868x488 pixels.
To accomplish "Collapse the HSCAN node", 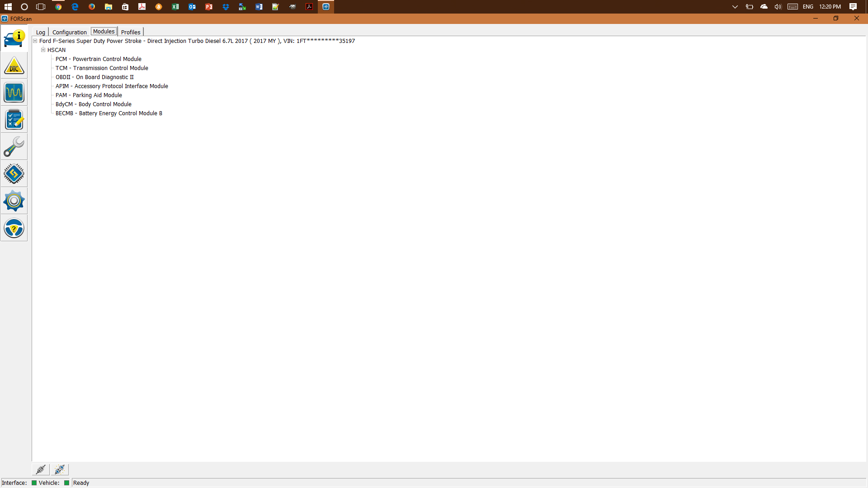I will 43,50.
